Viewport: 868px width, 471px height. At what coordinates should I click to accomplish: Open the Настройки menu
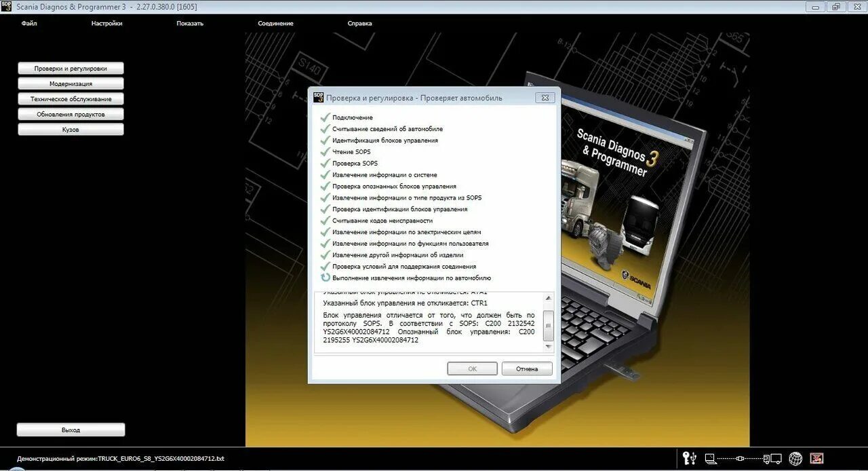pyautogui.click(x=106, y=23)
